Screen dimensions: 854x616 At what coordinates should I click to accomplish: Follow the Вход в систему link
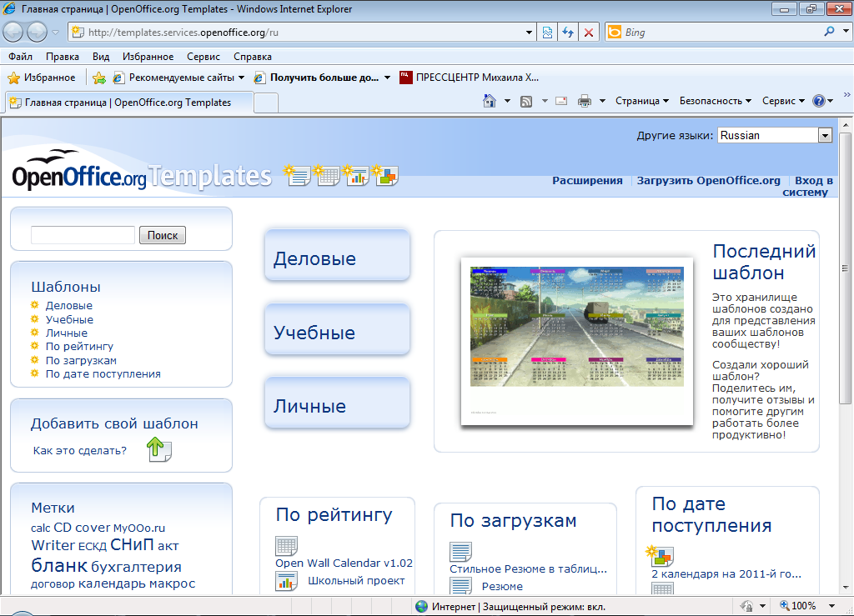click(809, 186)
